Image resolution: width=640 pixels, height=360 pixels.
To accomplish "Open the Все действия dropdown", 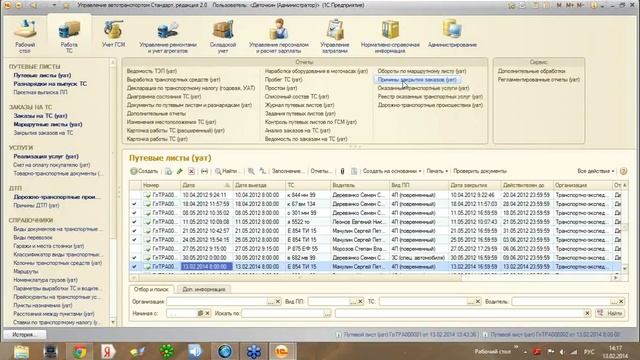I will click(596, 171).
